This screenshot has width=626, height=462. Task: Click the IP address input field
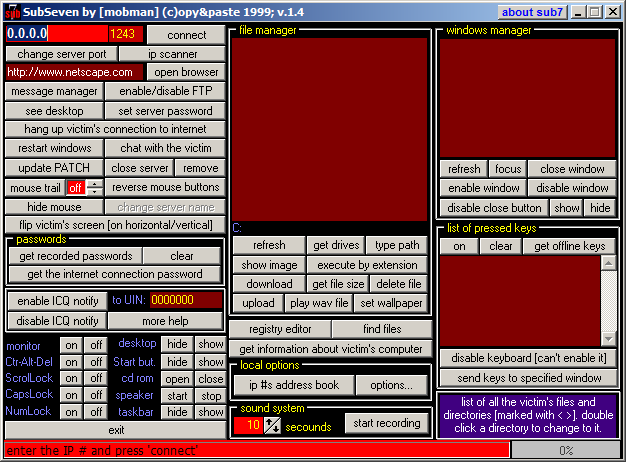pyautogui.click(x=55, y=34)
